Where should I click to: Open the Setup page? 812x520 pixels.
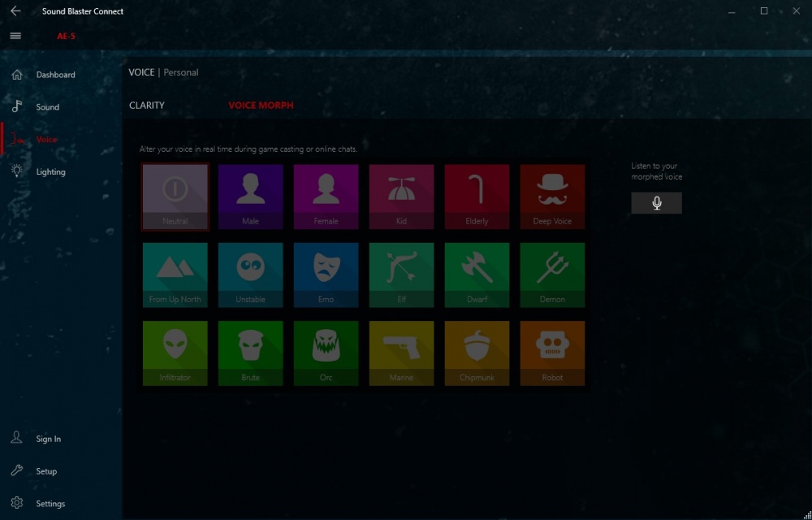[61, 471]
